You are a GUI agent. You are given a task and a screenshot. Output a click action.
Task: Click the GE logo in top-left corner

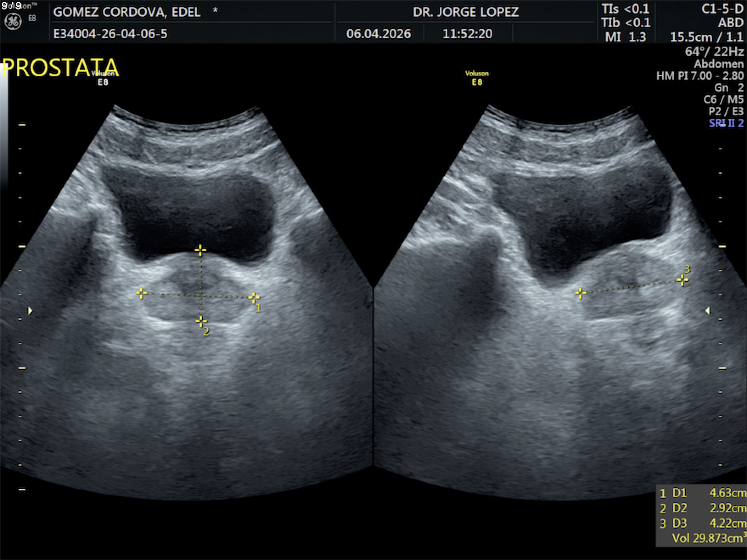point(13,21)
